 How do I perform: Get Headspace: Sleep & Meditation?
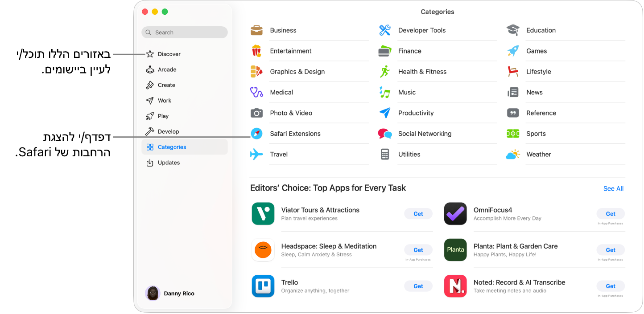coord(418,250)
